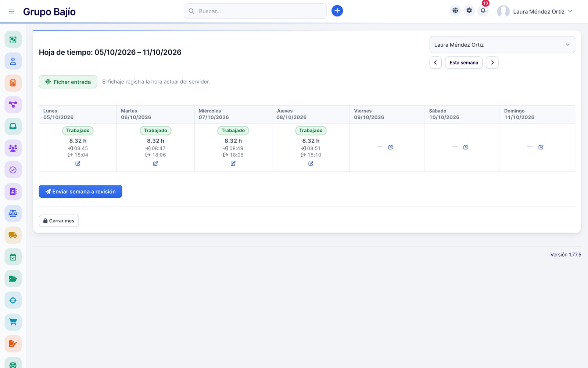Open the check circle sidebar icon
This screenshot has height=368, width=588.
click(13, 170)
